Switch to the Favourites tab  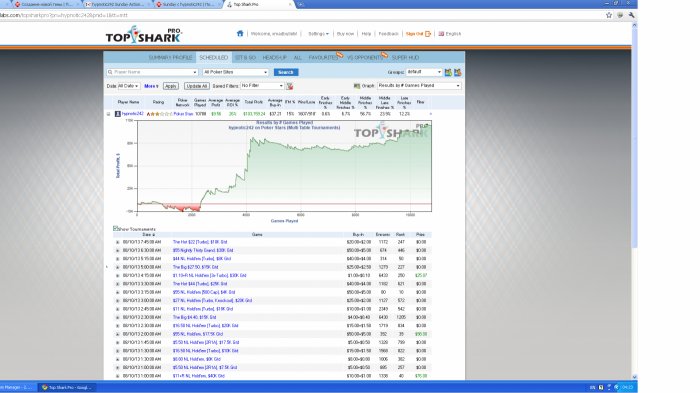[323, 58]
